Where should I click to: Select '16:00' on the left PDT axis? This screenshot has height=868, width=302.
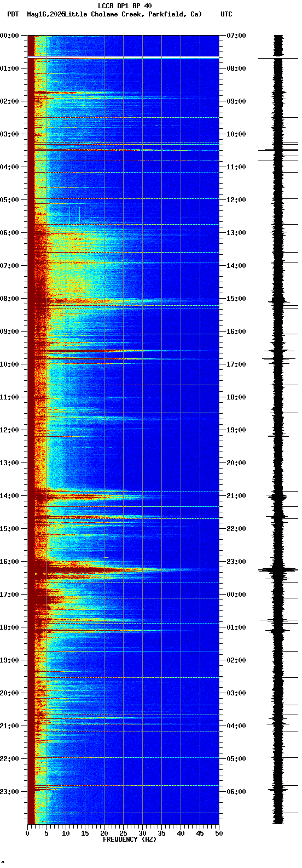coord(9,562)
